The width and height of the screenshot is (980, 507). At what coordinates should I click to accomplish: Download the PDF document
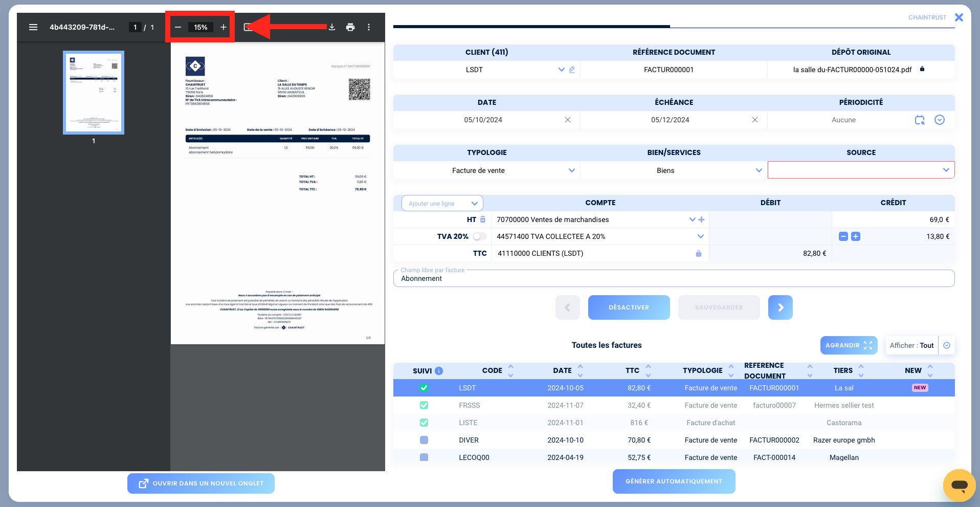coord(332,27)
